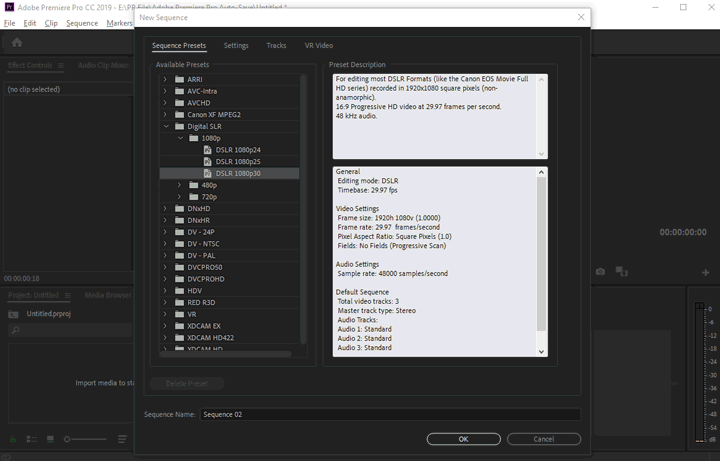
Task: Close the New Sequence dialog
Action: (581, 17)
